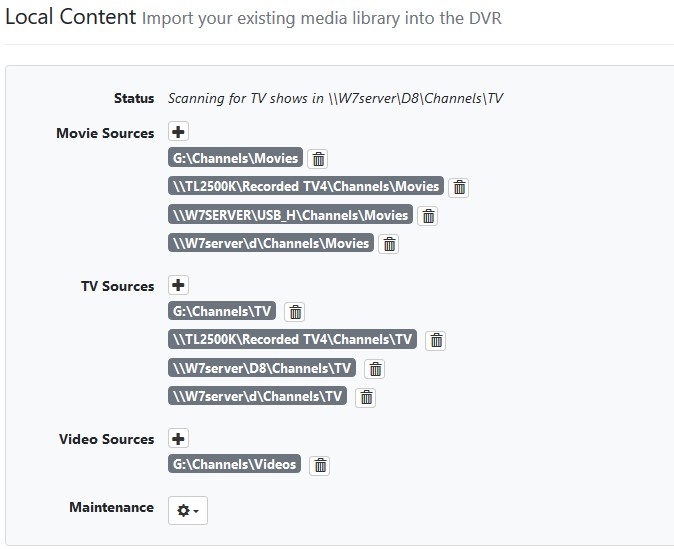
Task: Add a new Movie Source
Action: tap(178, 132)
